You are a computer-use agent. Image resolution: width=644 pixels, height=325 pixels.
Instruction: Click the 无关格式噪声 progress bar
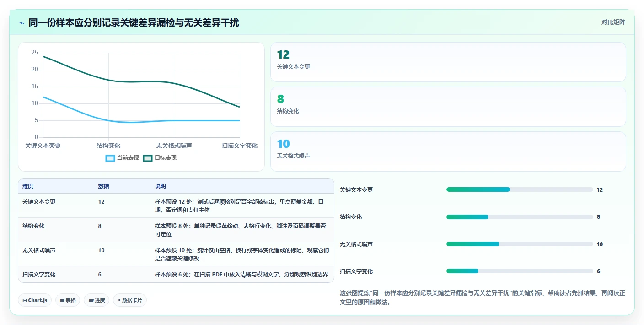pos(520,244)
